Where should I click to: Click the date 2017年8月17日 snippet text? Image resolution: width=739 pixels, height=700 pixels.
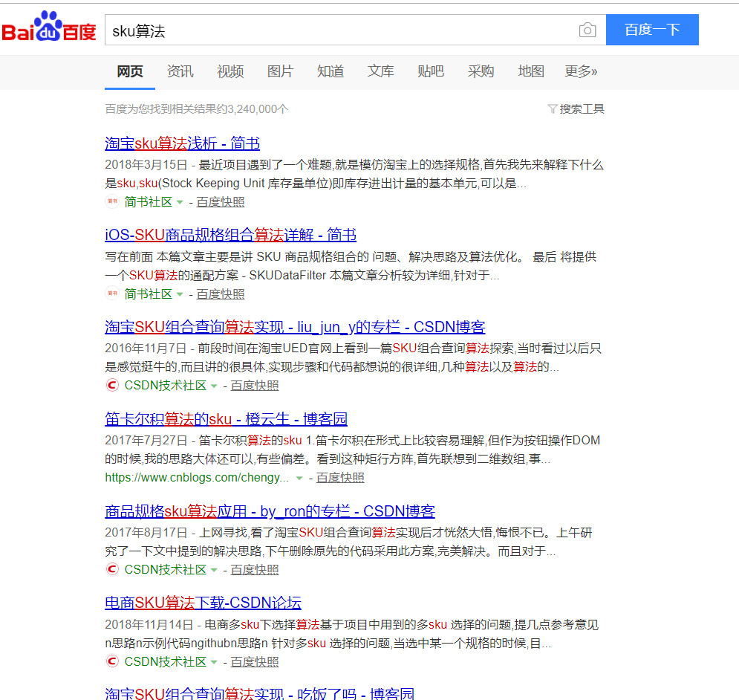(146, 533)
